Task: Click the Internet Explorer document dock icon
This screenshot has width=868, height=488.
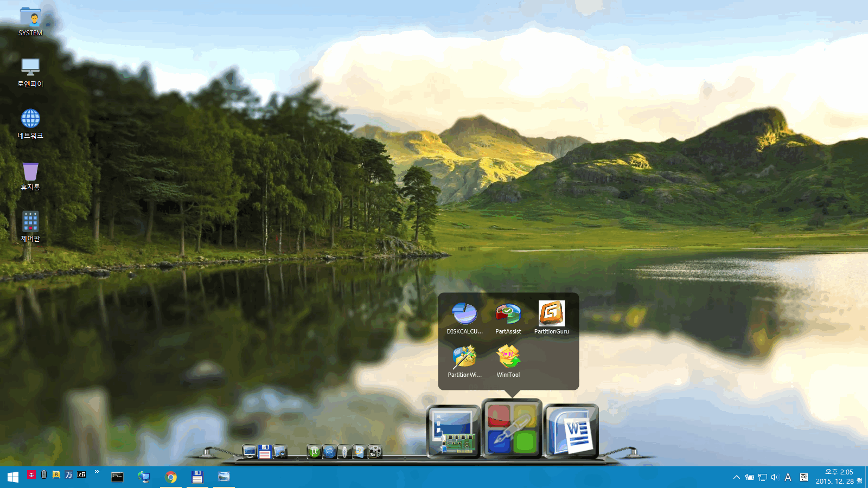Action: (359, 451)
